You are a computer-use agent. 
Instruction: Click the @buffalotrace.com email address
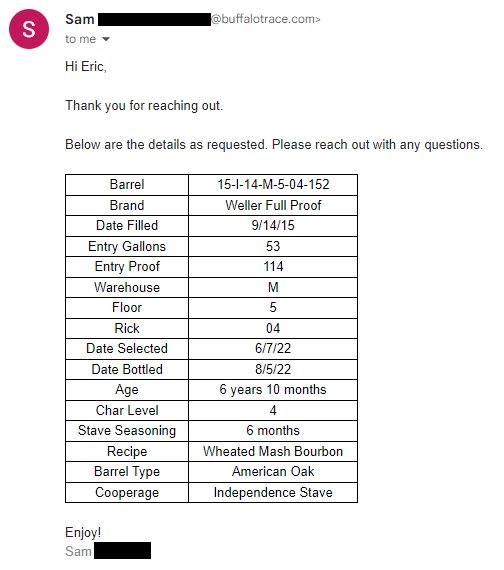(265, 19)
